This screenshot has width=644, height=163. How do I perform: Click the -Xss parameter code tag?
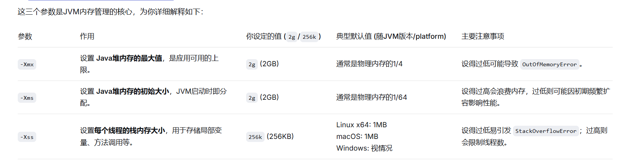pyautogui.click(x=27, y=137)
